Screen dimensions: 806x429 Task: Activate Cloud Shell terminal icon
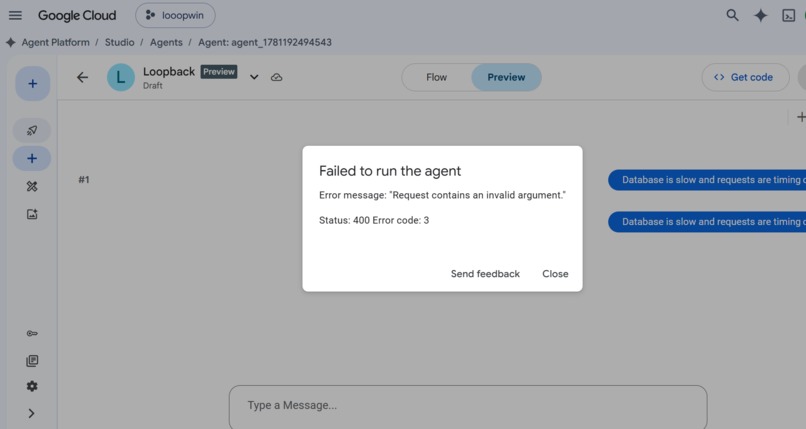click(789, 16)
